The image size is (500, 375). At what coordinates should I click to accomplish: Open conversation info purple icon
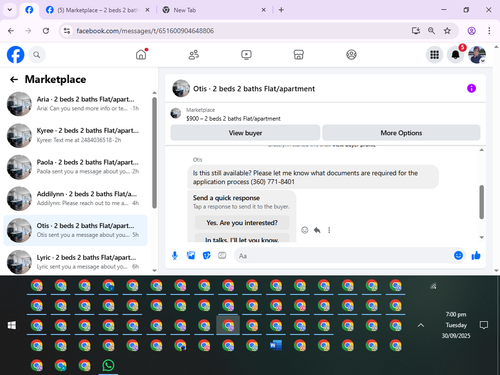471,88
